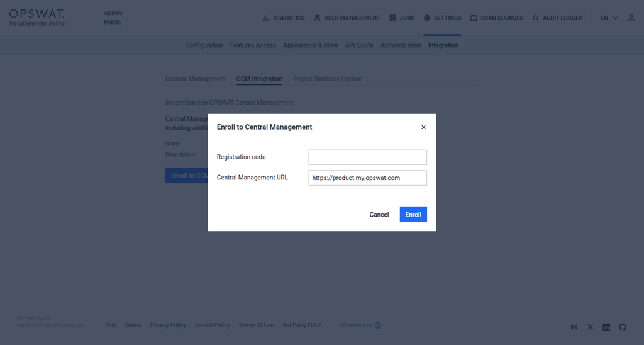Open the Statistics page
This screenshot has width=644, height=345.
coord(284,18)
